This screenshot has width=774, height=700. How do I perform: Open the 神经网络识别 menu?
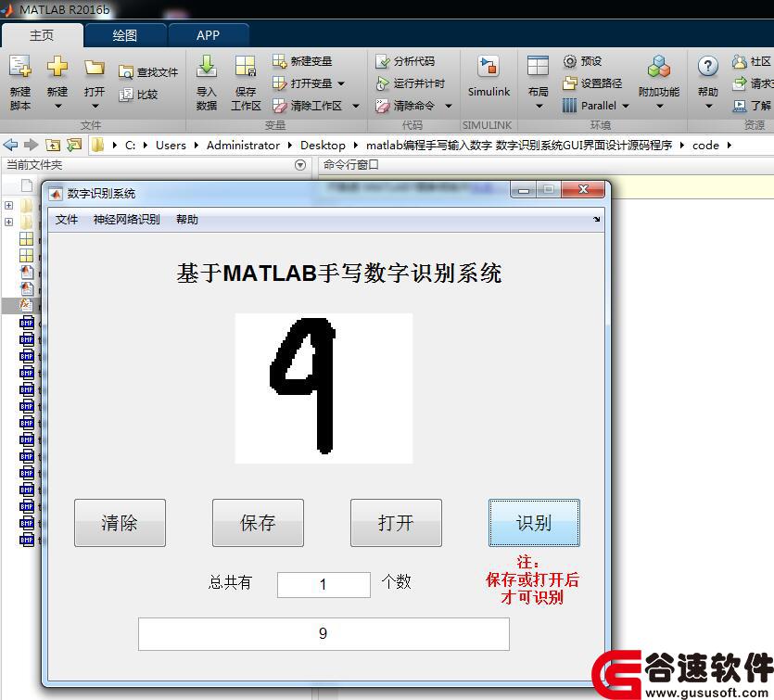pos(126,220)
